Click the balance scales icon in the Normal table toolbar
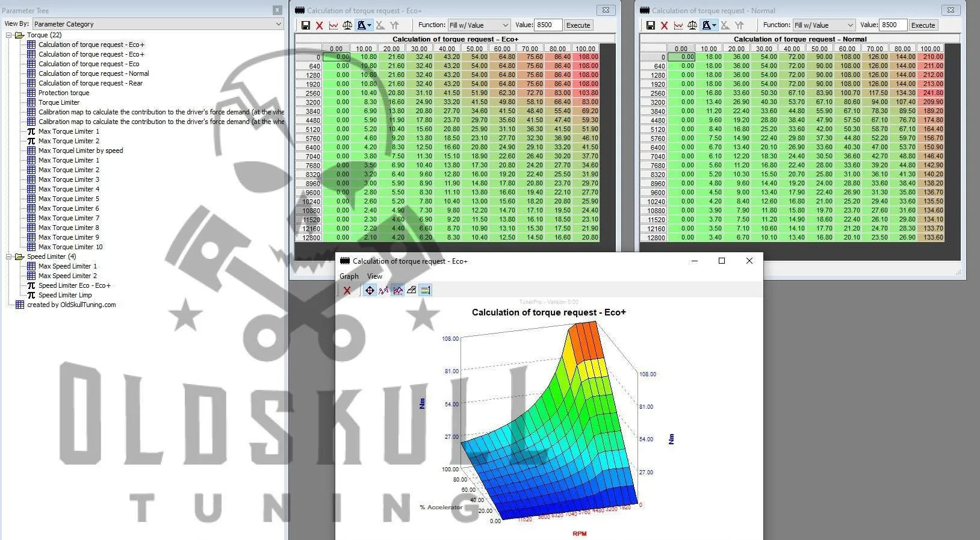This screenshot has height=540, width=980. tap(692, 25)
